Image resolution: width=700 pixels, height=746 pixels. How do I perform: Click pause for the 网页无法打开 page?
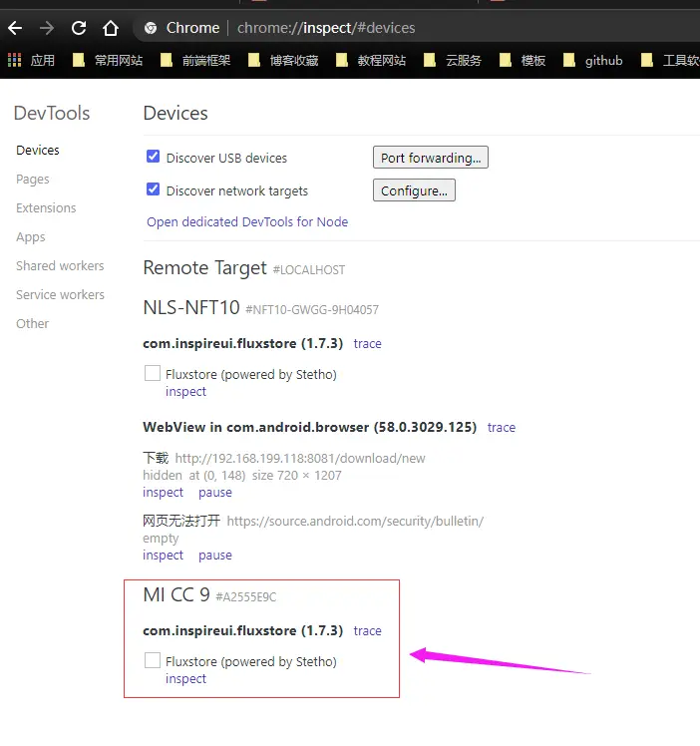(x=215, y=556)
